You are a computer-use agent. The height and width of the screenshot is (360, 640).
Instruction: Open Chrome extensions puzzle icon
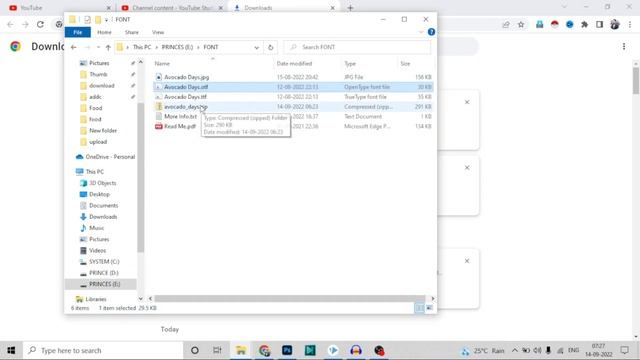tap(584, 24)
